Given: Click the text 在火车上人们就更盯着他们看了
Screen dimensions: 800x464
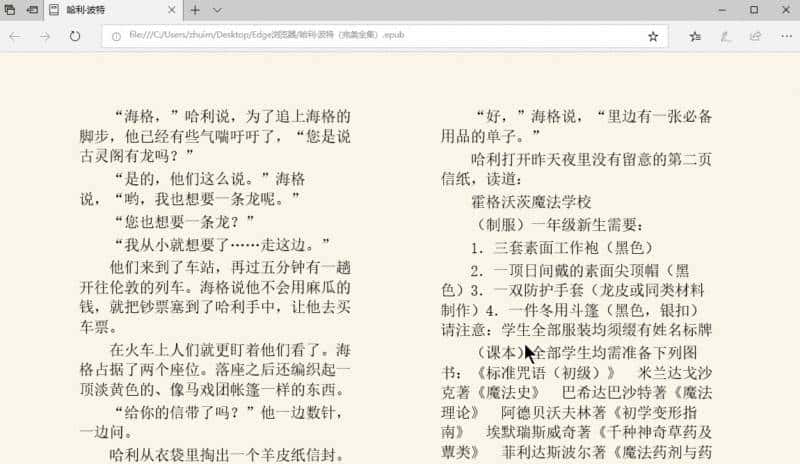Looking at the screenshot, I should (x=218, y=350).
